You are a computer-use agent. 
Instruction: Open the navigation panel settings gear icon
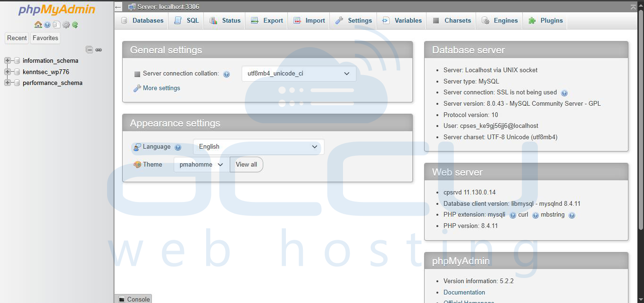[x=66, y=25]
